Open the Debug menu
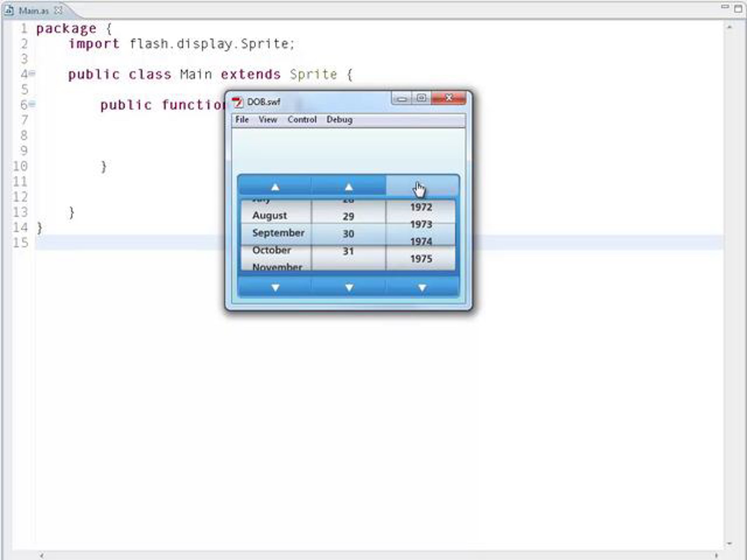Screen dimensions: 747x560 click(339, 119)
